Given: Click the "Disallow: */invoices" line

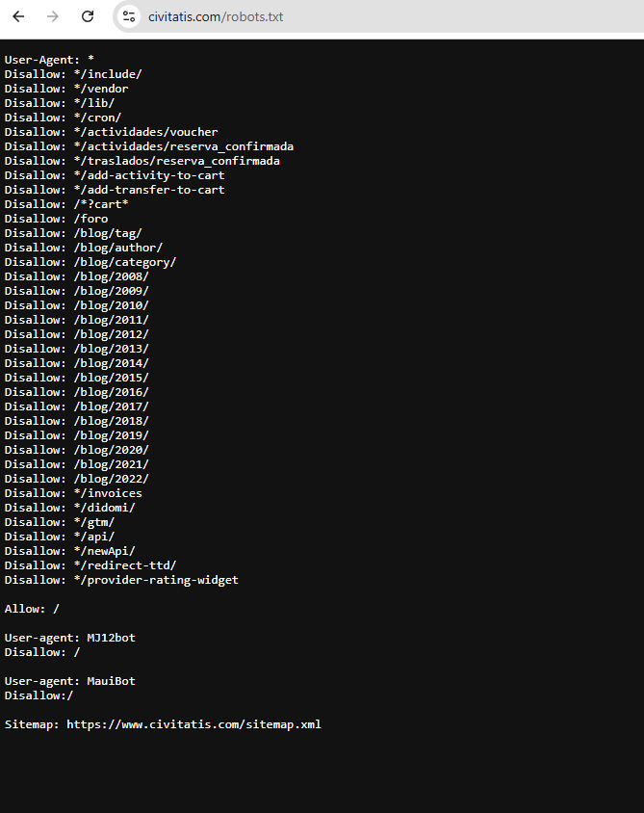Looking at the screenshot, I should (x=73, y=493).
